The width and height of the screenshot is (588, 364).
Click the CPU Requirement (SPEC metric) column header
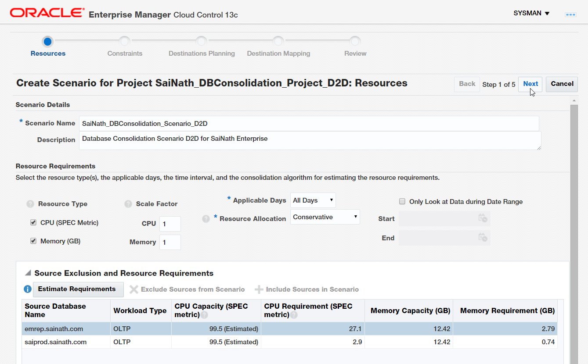pos(313,310)
